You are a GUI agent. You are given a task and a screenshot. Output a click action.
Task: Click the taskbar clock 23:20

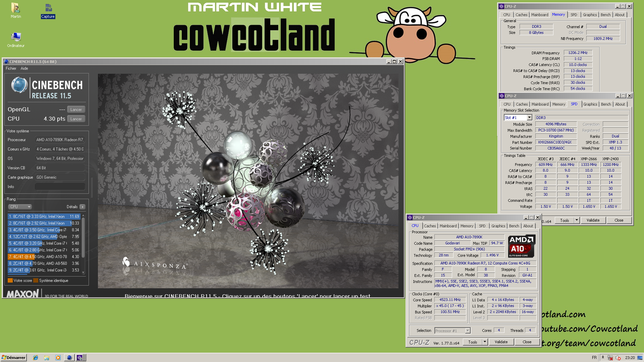click(x=630, y=358)
